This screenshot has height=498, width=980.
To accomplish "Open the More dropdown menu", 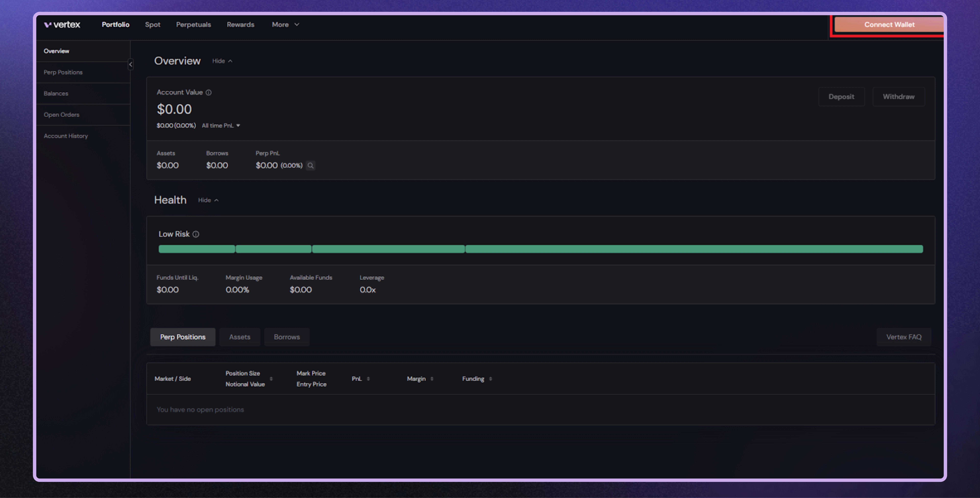I will (x=286, y=25).
